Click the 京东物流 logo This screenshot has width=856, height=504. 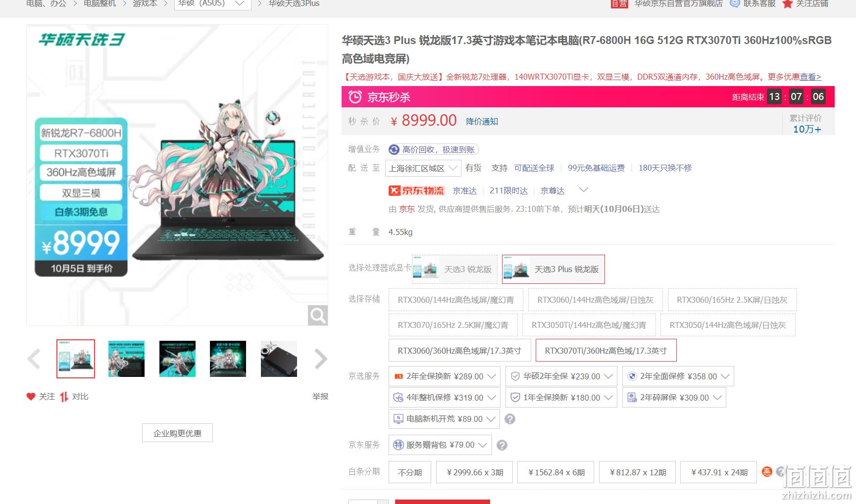click(417, 191)
